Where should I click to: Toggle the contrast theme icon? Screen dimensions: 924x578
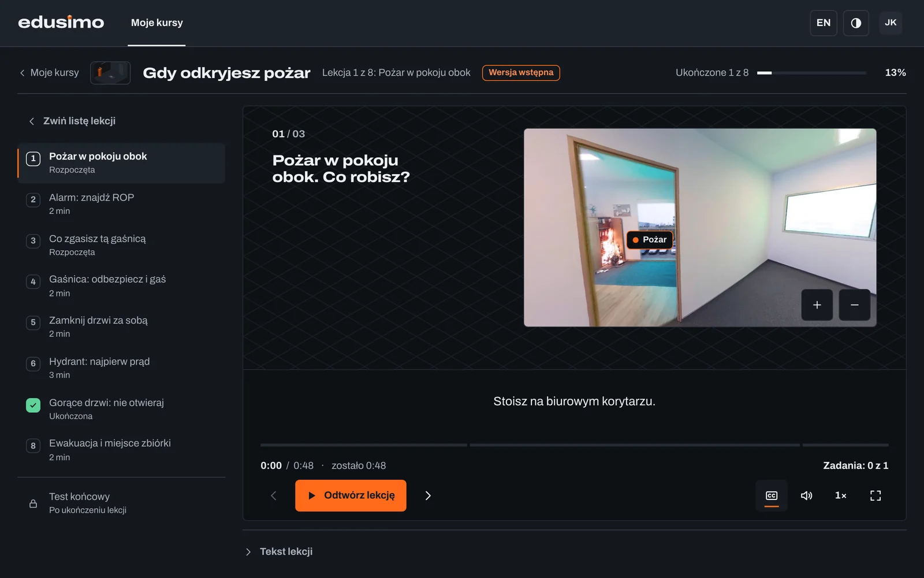pyautogui.click(x=856, y=23)
